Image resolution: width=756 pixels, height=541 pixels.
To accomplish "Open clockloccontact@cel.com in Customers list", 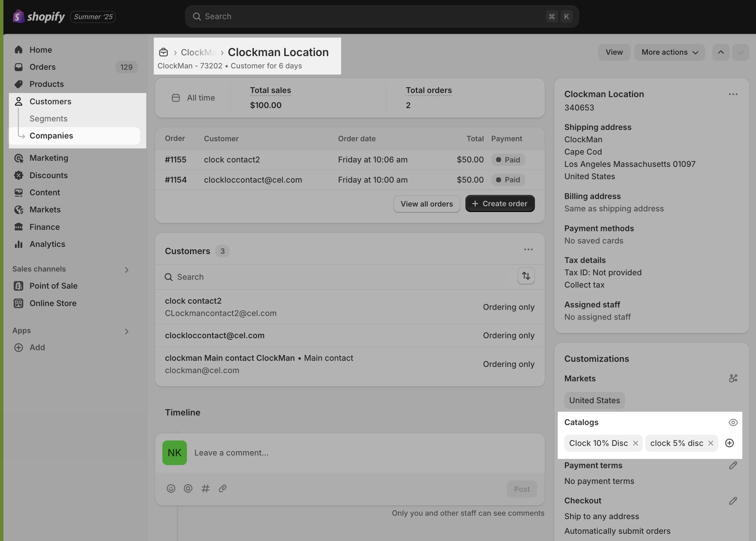I will [350, 335].
